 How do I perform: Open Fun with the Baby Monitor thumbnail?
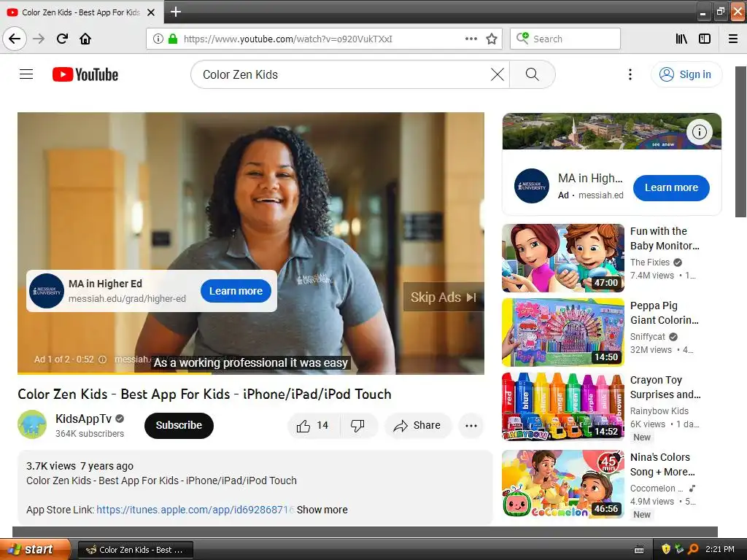coord(563,257)
